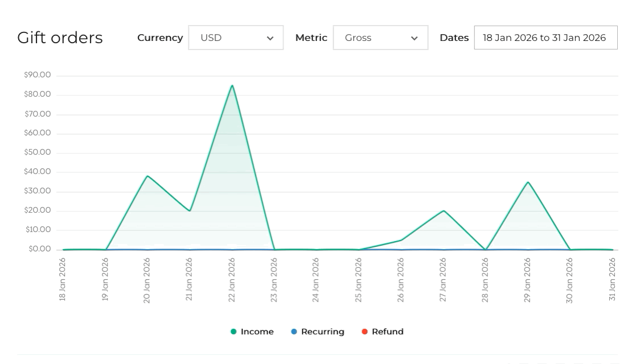Toggle the Refund series in the legend
The image size is (636, 364).
(x=387, y=332)
